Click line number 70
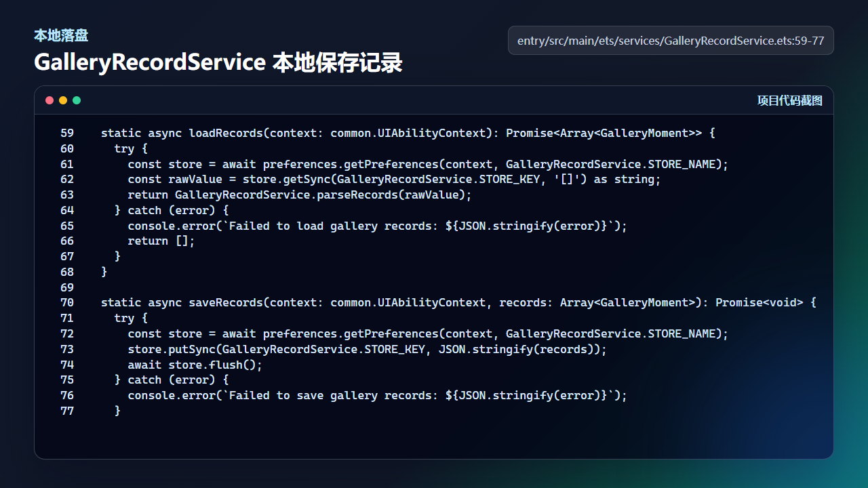Image resolution: width=868 pixels, height=488 pixels. point(67,302)
